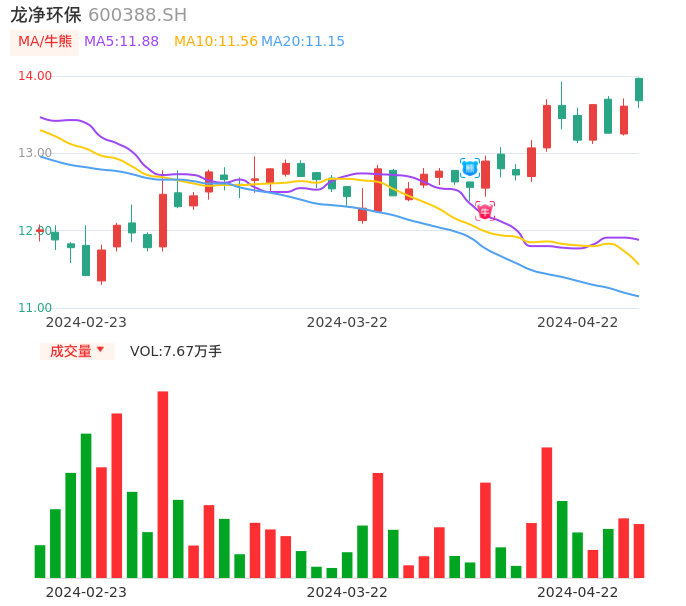
Task: Toggle the MA10 moving average legend
Action: [x=215, y=42]
